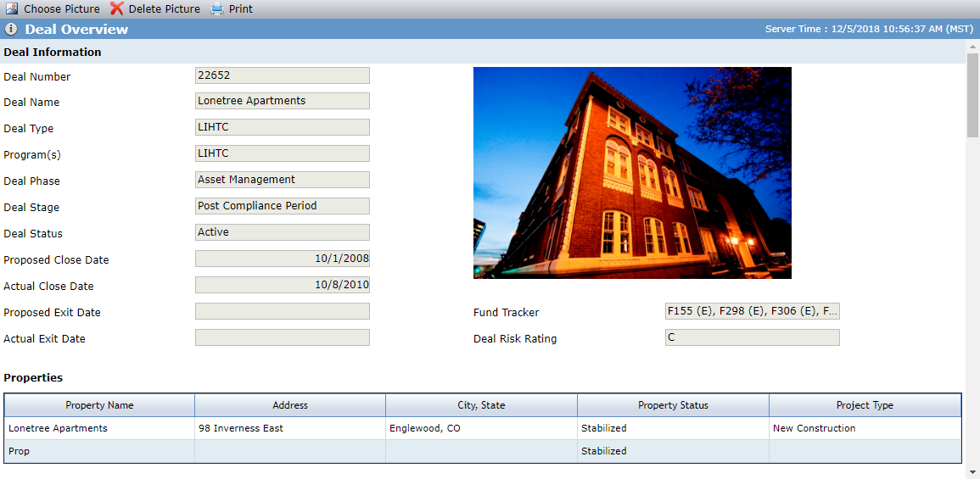
Task: Click the scrollbar down arrow
Action: point(973,472)
